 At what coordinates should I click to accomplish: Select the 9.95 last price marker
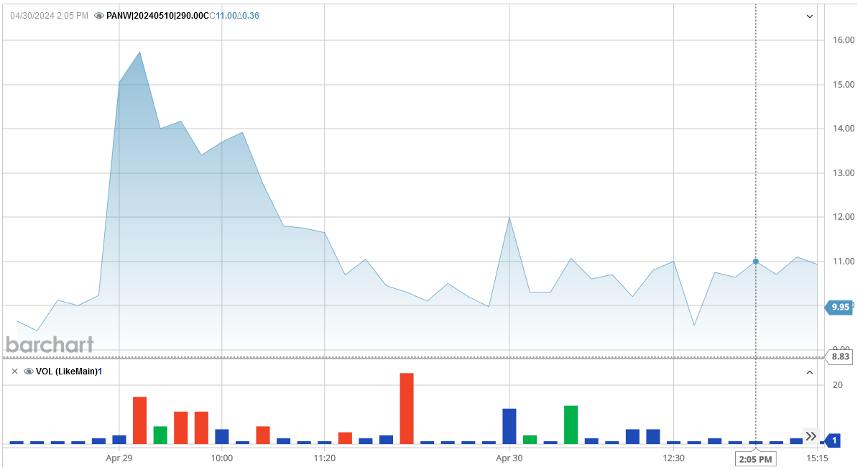click(x=839, y=307)
